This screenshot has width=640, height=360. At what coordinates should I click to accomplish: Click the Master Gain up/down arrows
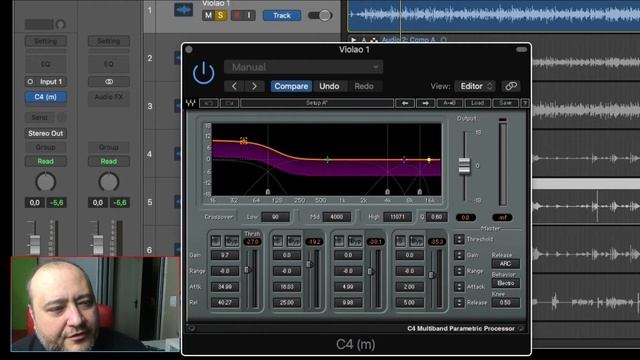coord(459,255)
